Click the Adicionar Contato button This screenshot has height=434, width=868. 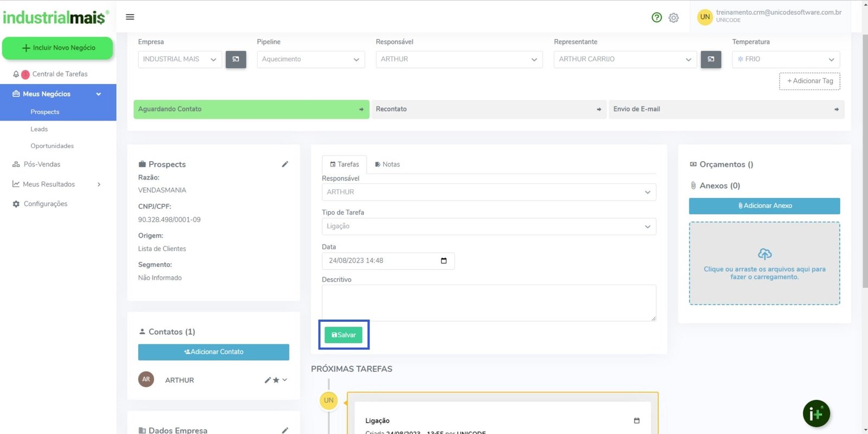point(213,352)
